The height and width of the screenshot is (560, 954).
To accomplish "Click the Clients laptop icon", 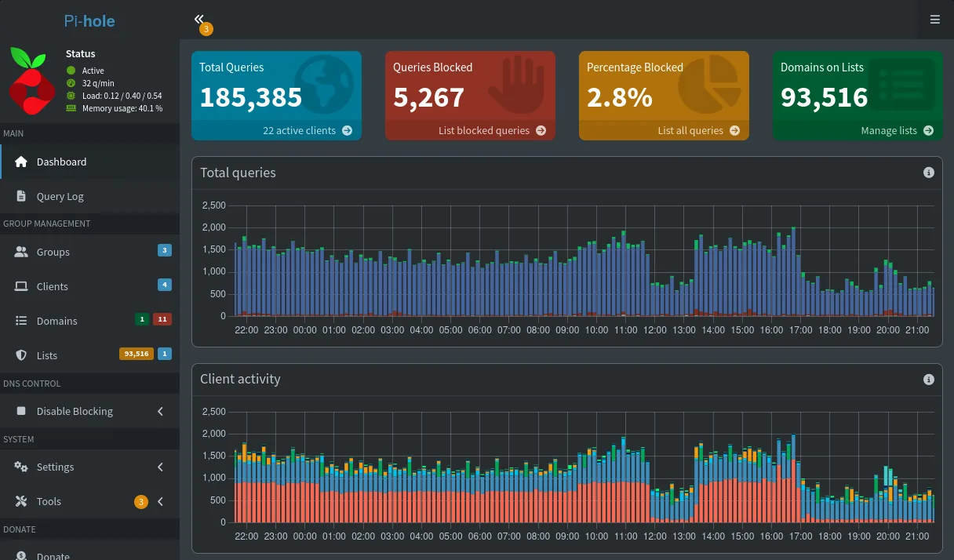I will 21,286.
